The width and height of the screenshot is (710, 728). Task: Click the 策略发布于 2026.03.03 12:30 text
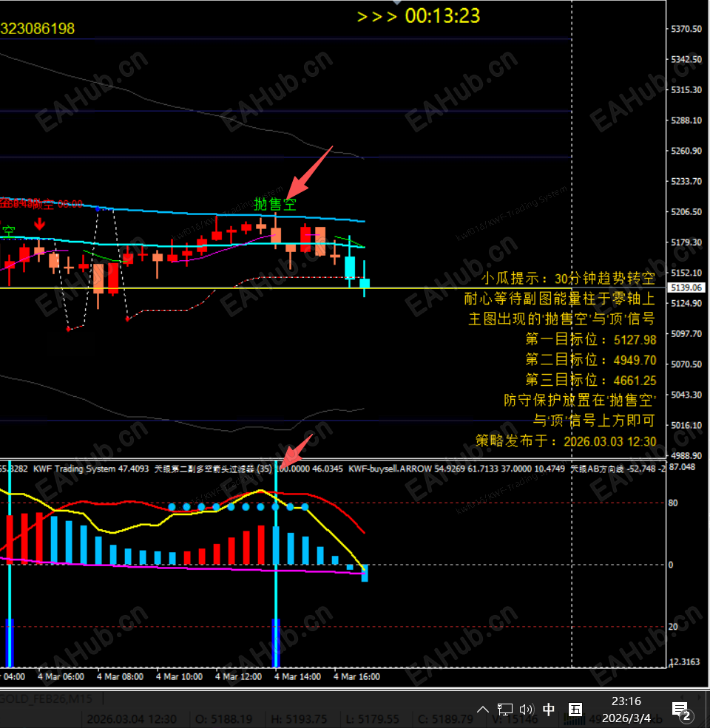tap(566, 441)
